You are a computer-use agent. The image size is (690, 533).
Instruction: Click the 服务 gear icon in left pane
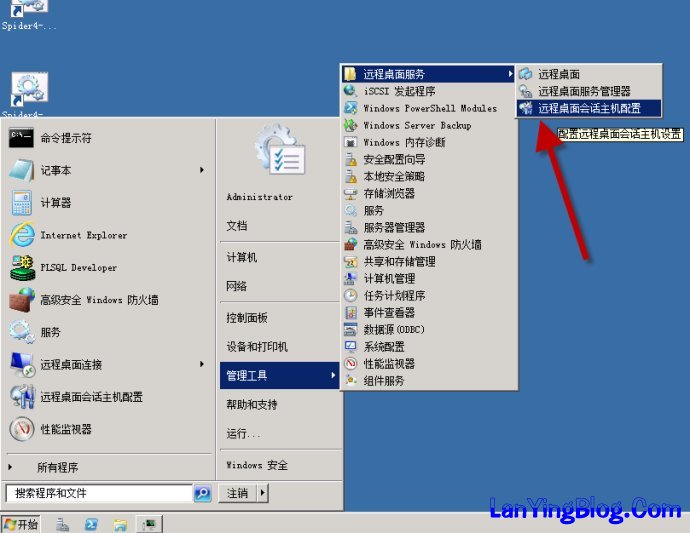[22, 332]
